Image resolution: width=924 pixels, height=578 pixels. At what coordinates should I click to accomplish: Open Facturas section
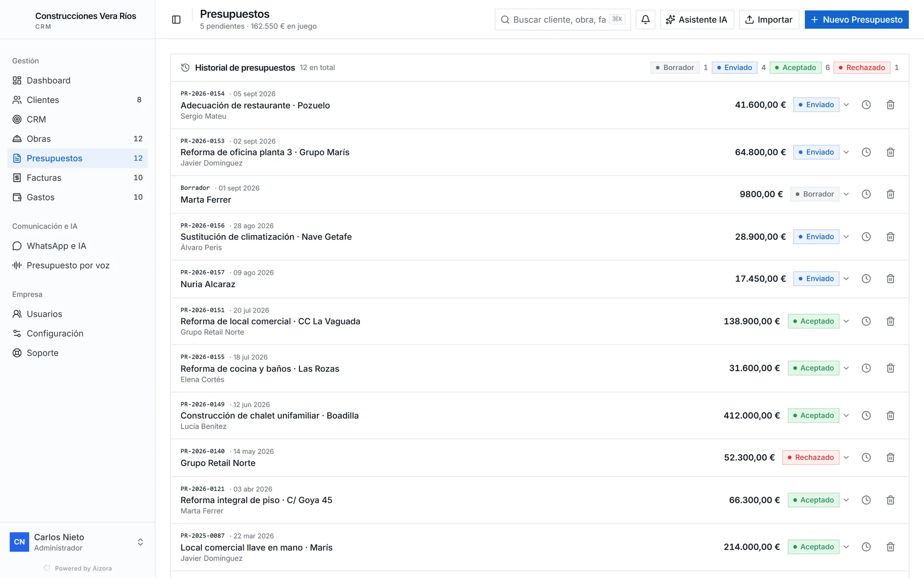(x=77, y=178)
